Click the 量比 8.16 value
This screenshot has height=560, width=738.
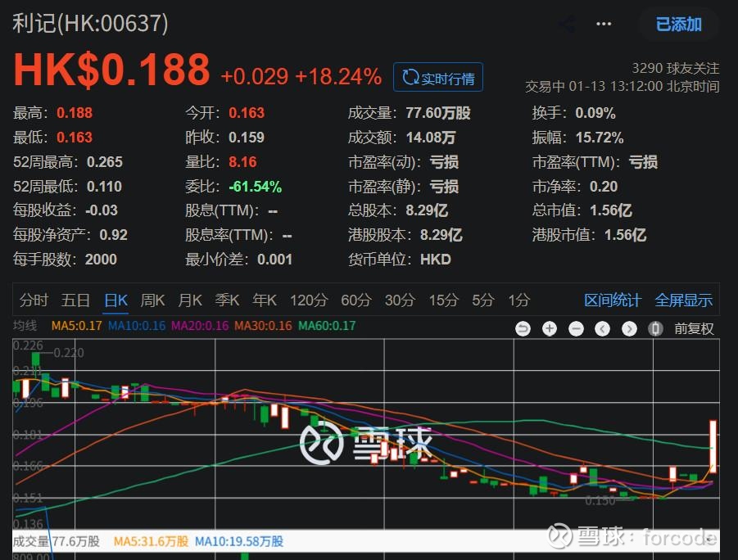tap(243, 162)
